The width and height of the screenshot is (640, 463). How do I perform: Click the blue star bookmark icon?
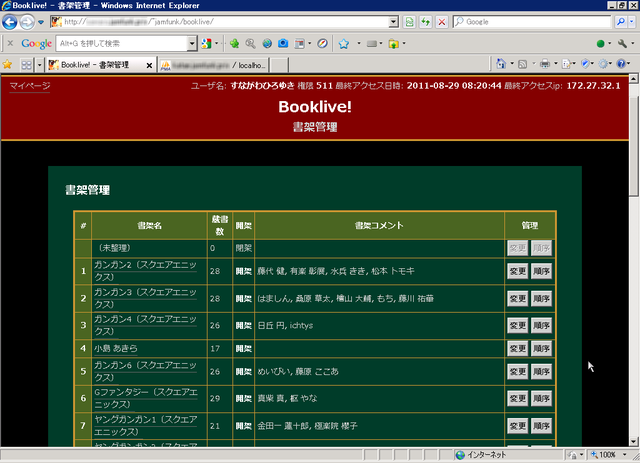[x=344, y=43]
